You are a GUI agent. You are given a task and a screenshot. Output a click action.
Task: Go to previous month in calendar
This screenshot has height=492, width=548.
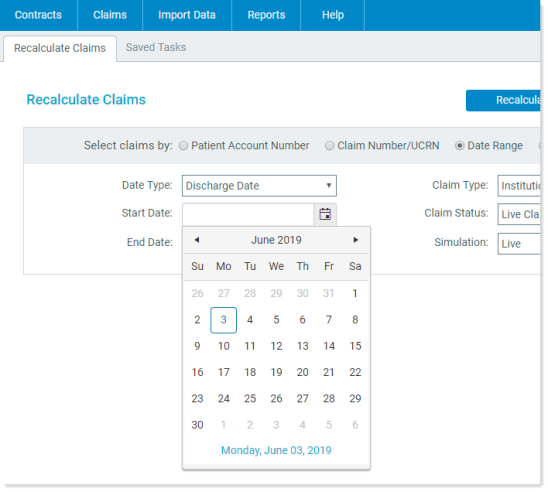tap(197, 240)
